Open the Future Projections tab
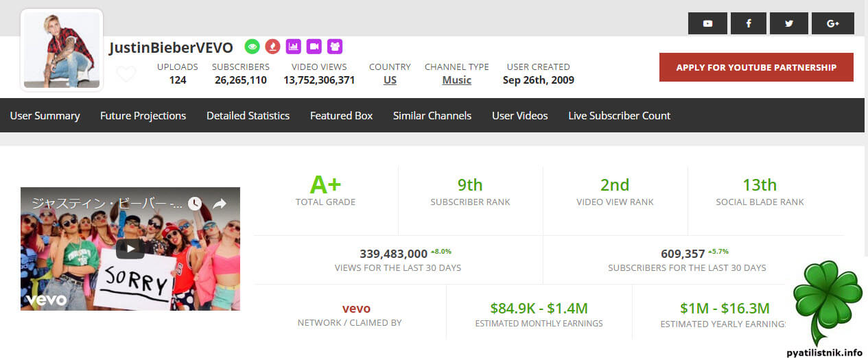This screenshot has width=868, height=358. (x=143, y=115)
